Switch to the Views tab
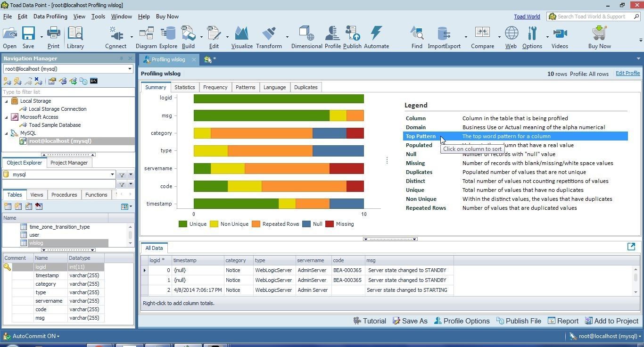The height and width of the screenshot is (347, 644). tap(36, 195)
